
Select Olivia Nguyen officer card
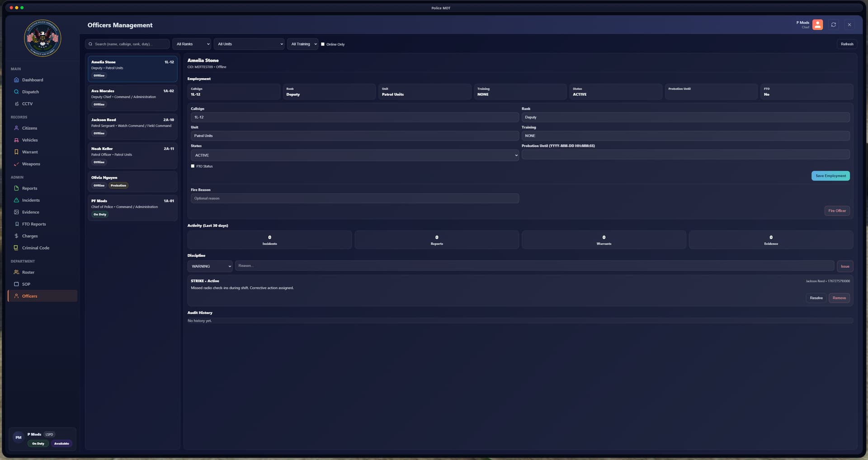(132, 182)
